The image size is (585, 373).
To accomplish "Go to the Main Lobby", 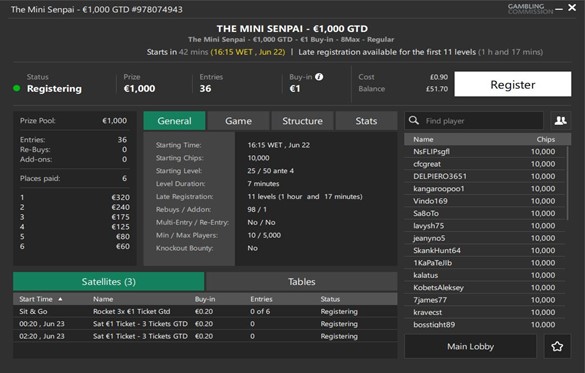I will [x=470, y=347].
